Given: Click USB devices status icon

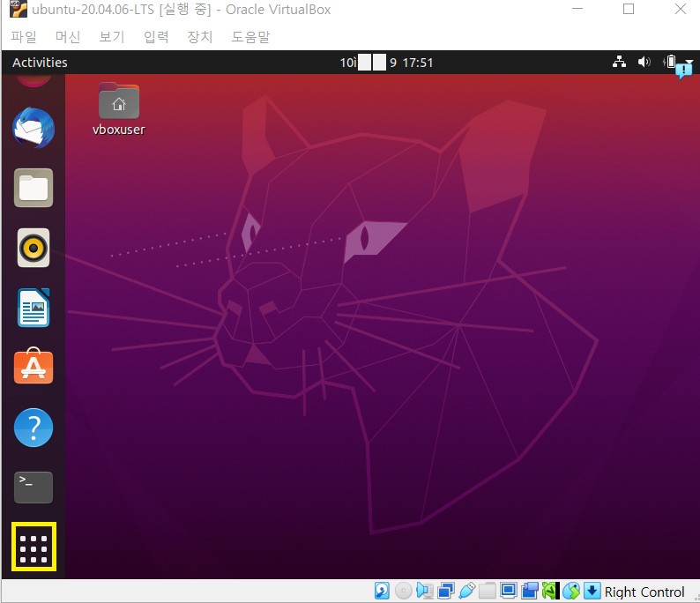Looking at the screenshot, I should click(x=466, y=591).
